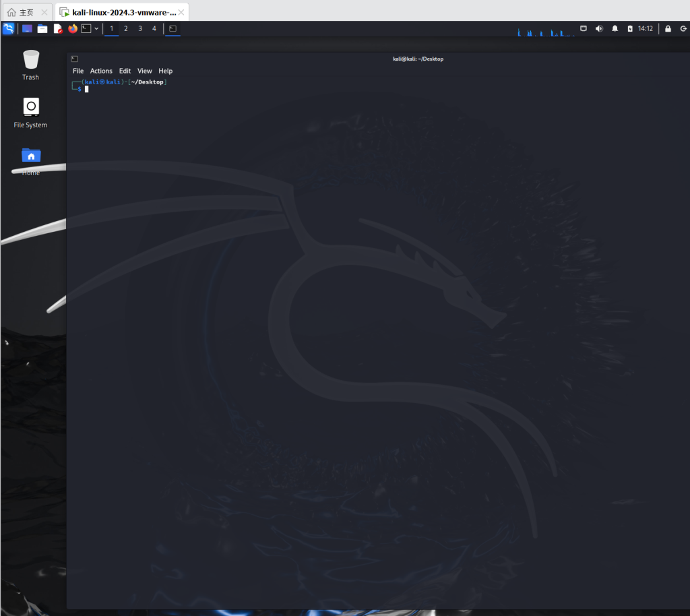Lock the screen with the padlock icon

click(668, 28)
